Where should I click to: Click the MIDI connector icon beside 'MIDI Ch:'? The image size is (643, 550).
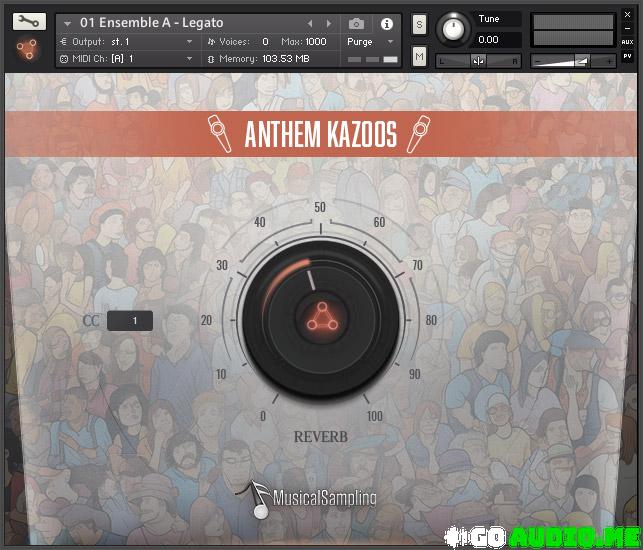click(64, 59)
